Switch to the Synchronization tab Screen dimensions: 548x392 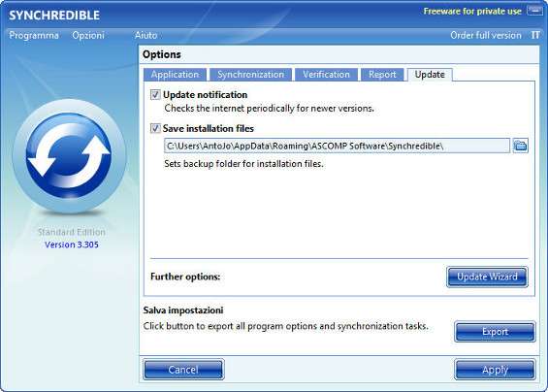coord(250,75)
